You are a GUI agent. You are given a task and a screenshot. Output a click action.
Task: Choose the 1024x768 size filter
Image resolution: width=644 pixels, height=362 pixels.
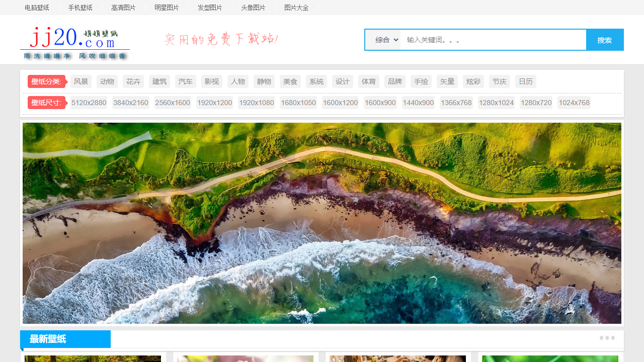574,103
